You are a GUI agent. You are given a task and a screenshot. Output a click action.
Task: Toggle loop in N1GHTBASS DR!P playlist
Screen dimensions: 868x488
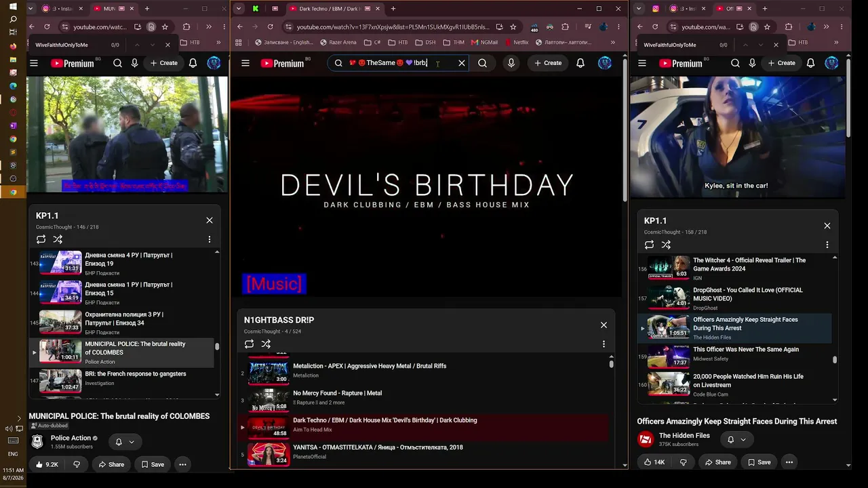(x=249, y=344)
